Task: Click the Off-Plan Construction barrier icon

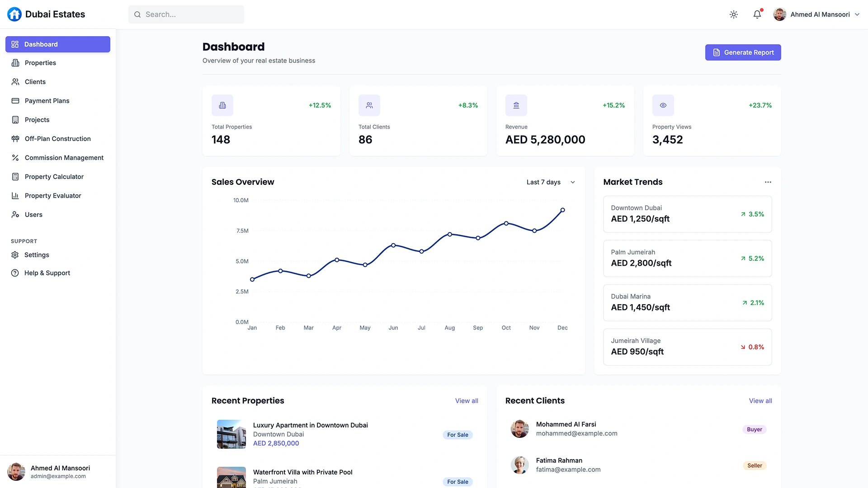Action: 15,139
